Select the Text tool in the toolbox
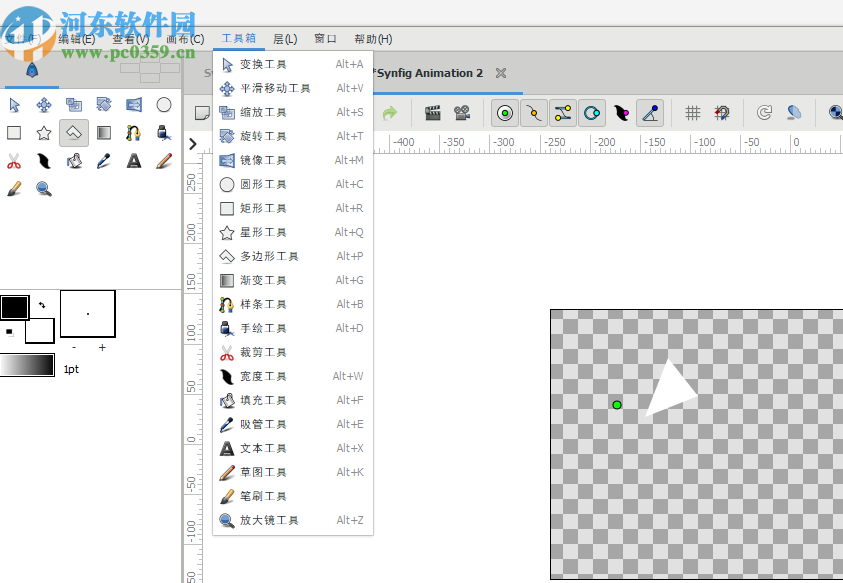Viewport: 843px width, 583px height. [133, 160]
